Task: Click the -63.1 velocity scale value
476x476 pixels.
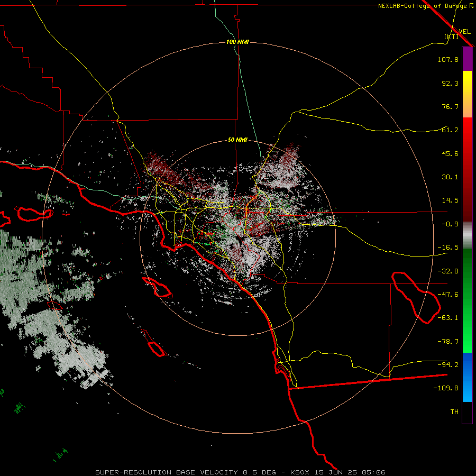Action: (448, 318)
